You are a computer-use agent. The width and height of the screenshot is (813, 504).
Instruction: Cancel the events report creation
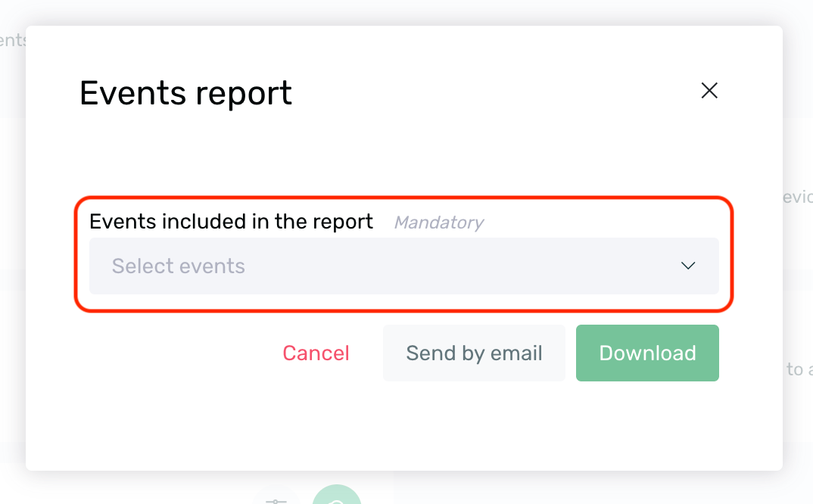(x=316, y=353)
